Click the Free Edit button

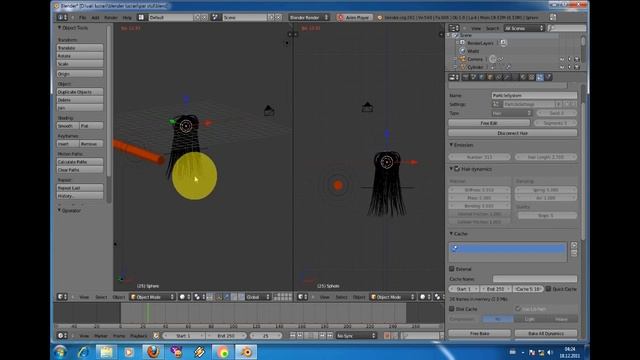coord(489,123)
